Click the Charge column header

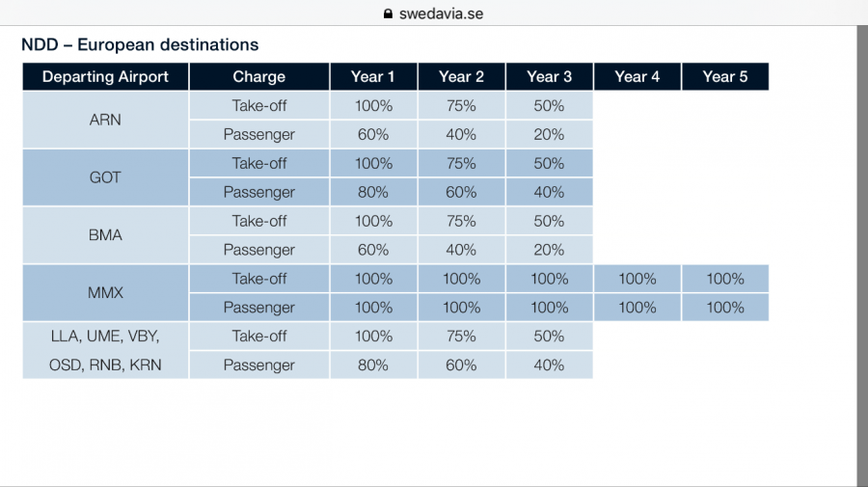(x=258, y=76)
